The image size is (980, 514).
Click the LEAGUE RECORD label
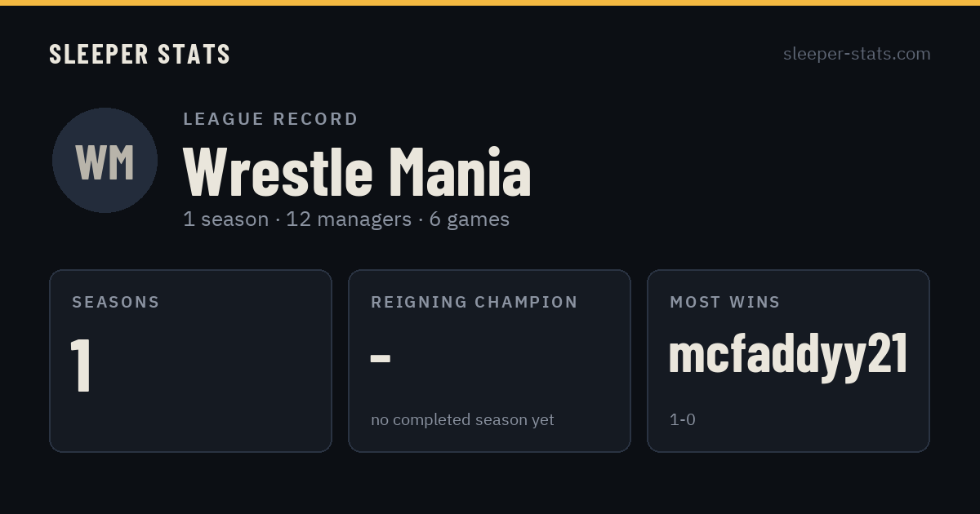tap(270, 119)
